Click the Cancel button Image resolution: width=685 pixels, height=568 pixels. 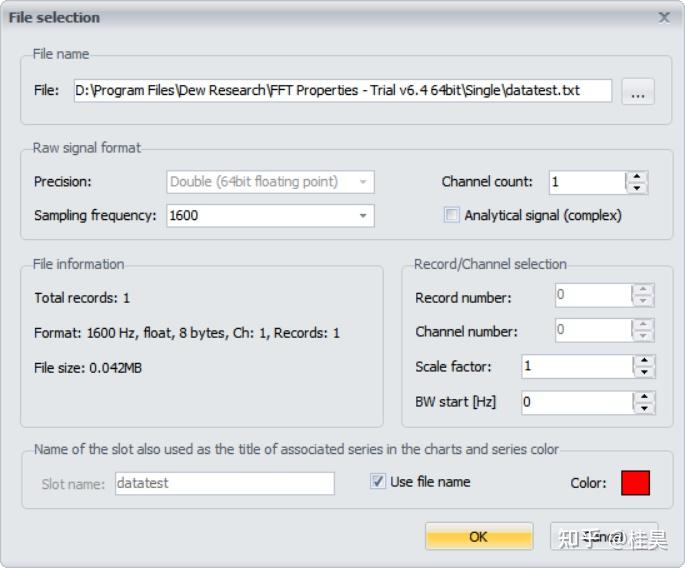[x=604, y=536]
